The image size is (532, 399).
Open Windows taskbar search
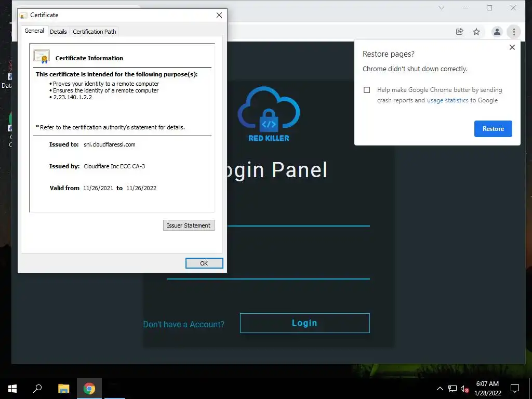pyautogui.click(x=37, y=389)
